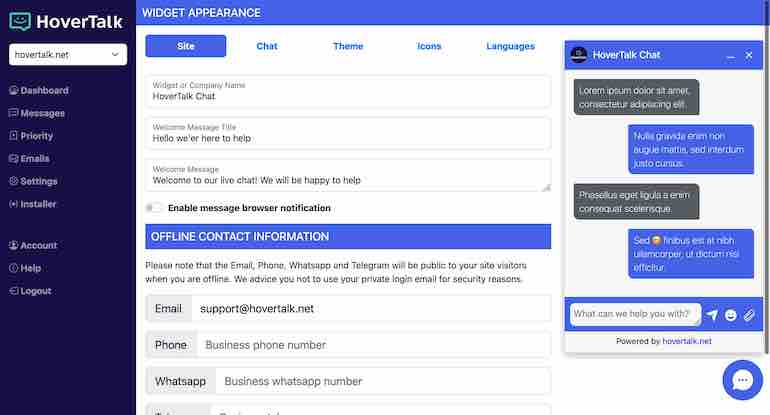Click the HoverTalk logo in sidebar
770x415 pixels.
pos(66,20)
